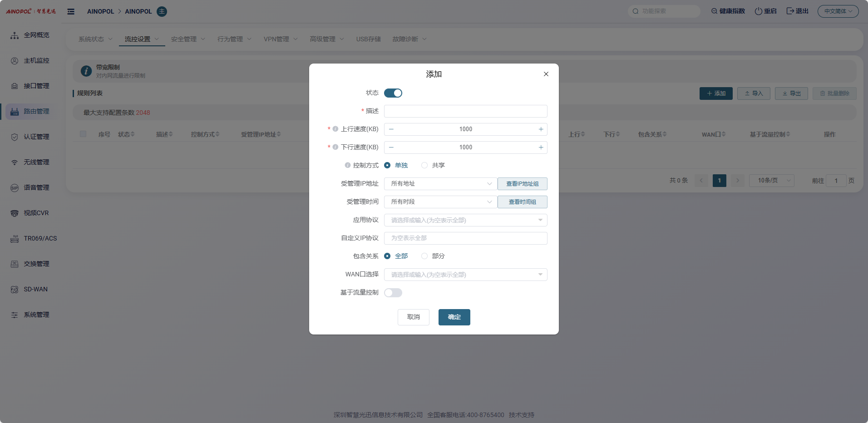Open the 受管理时间 dropdown
The width and height of the screenshot is (868, 423).
point(440,202)
